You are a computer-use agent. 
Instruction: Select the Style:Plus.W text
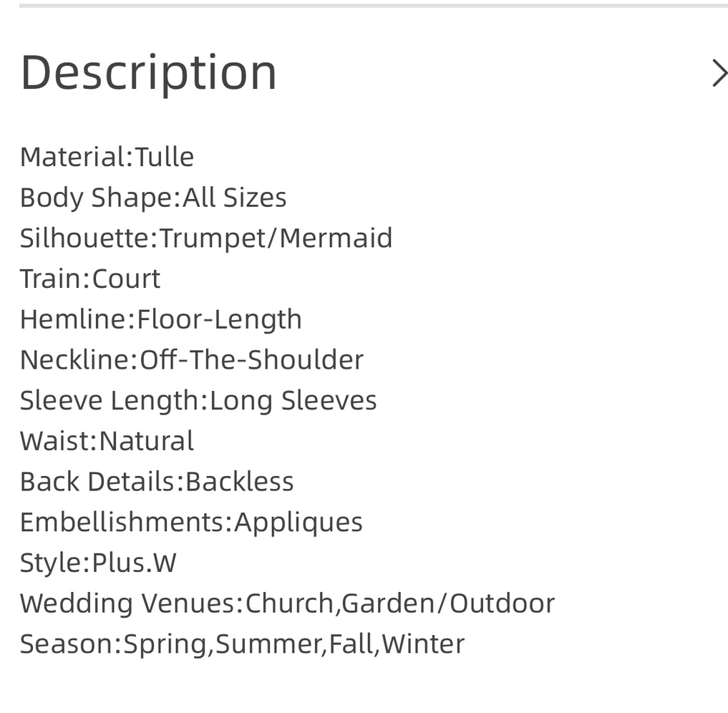(x=98, y=563)
